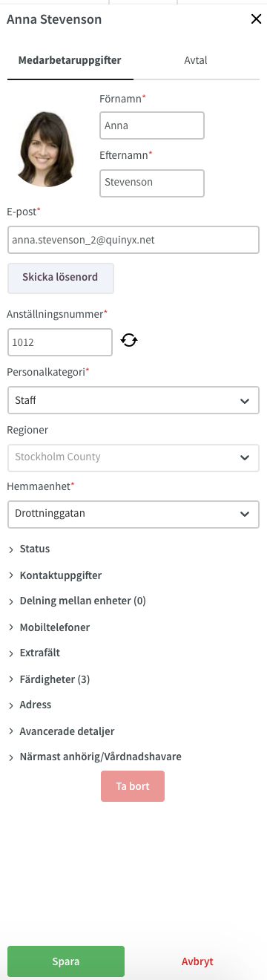Close the Anna Stevenson panel
The width and height of the screenshot is (267, 980).
pos(256,20)
